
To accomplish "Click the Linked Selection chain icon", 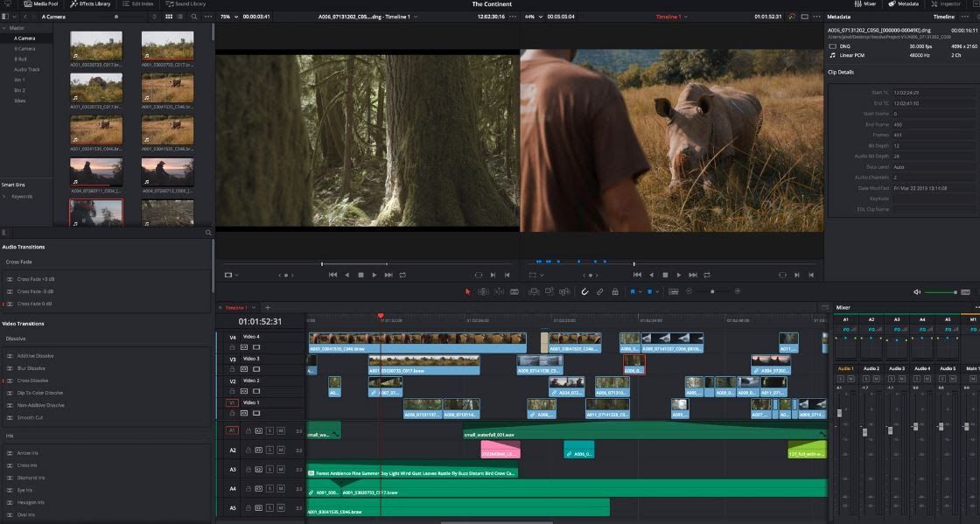I will (600, 291).
